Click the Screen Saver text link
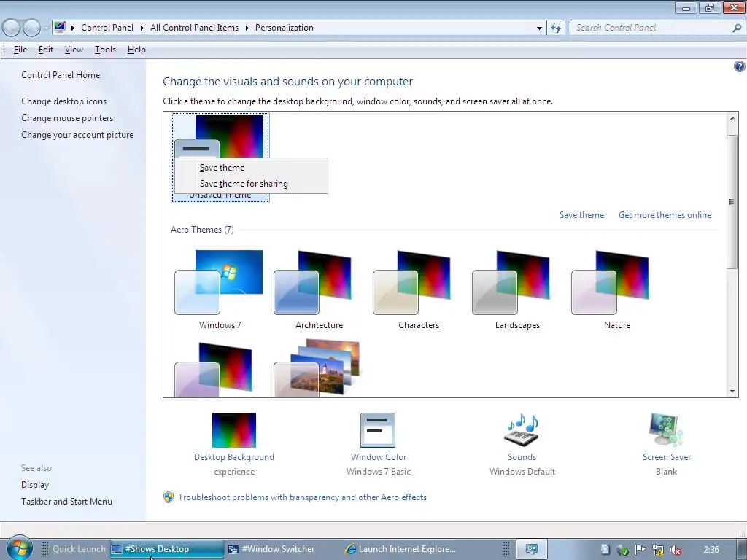Screen dimensions: 747x560 [x=667, y=457]
